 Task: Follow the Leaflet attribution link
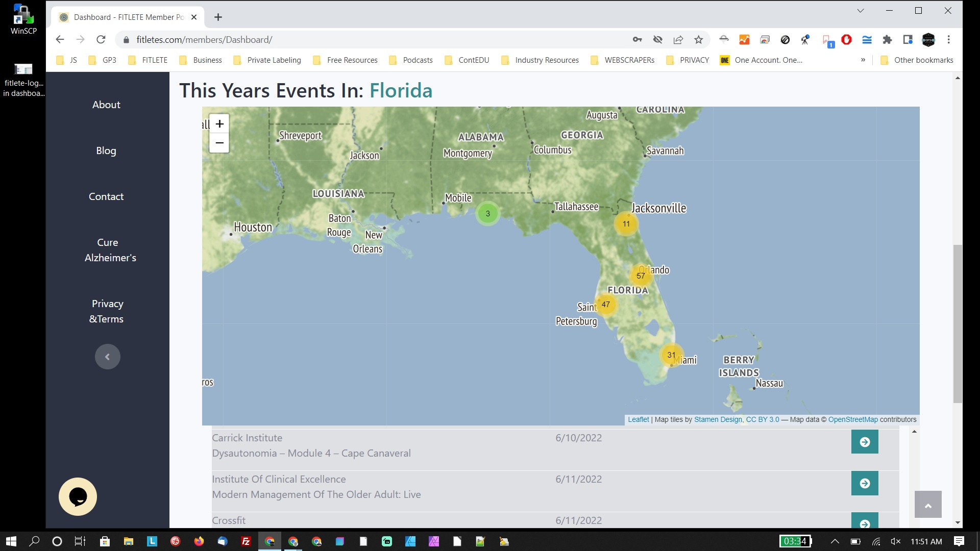point(638,419)
